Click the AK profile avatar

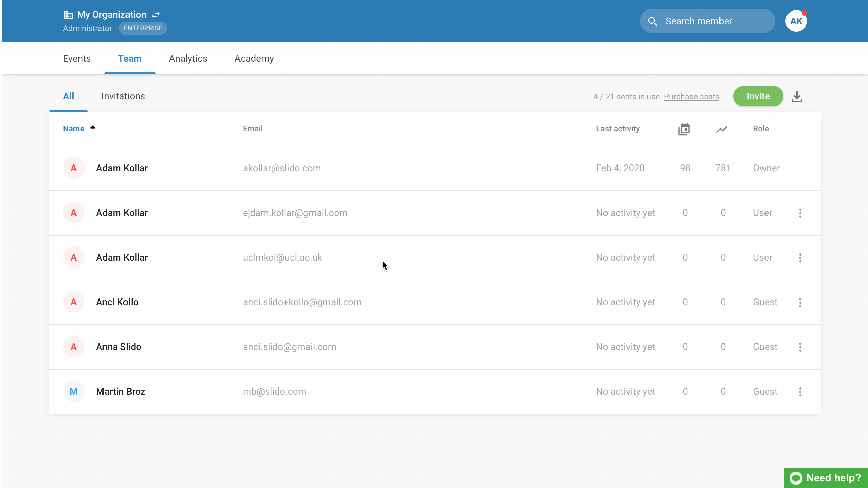pos(796,21)
